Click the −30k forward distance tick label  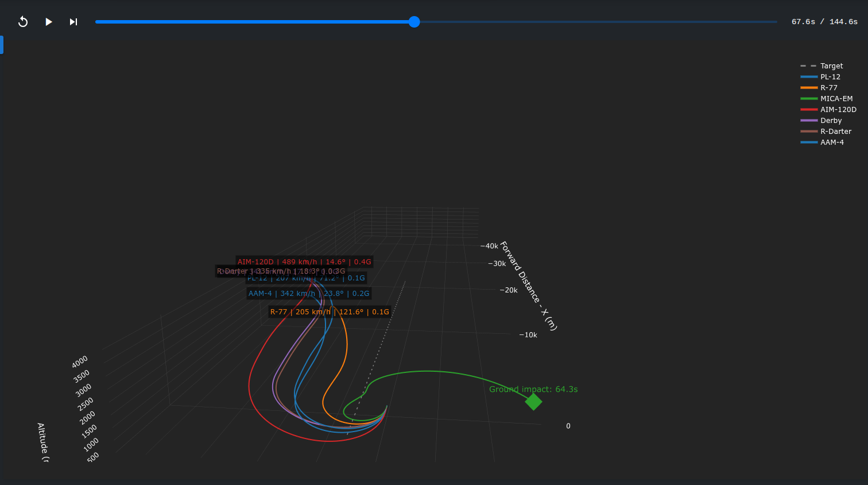point(497,264)
